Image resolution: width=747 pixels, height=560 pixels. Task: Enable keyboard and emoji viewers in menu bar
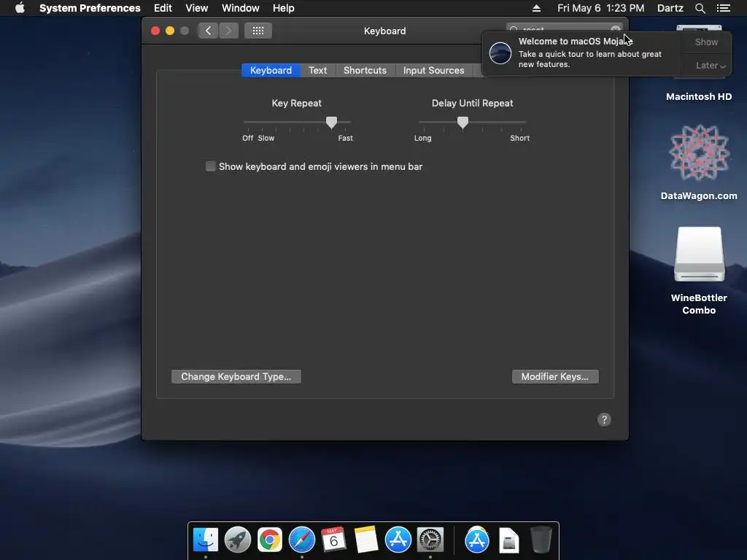pyautogui.click(x=210, y=166)
